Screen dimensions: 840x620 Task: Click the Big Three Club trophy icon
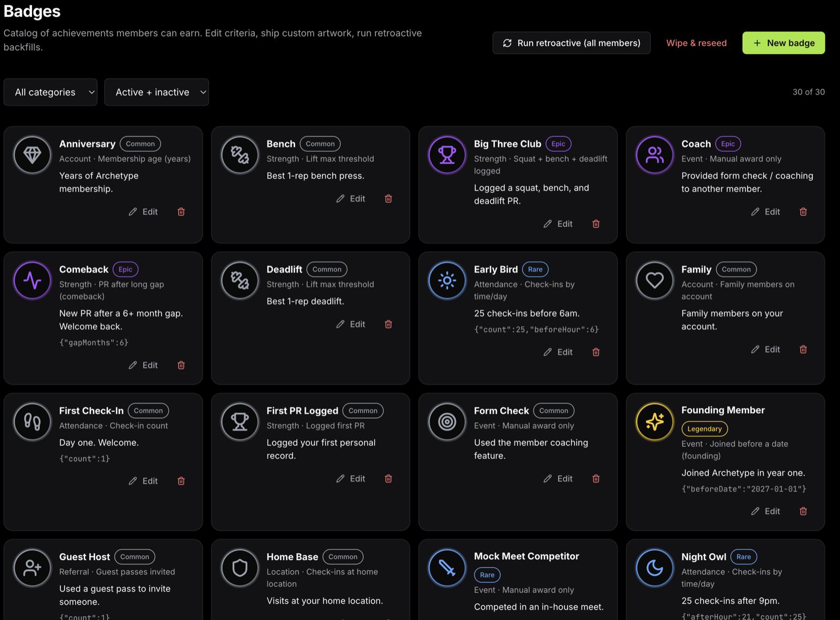pos(447,155)
